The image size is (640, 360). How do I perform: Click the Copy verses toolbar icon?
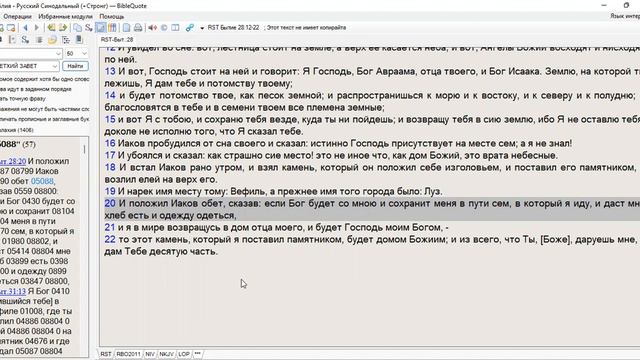[x=77, y=28]
